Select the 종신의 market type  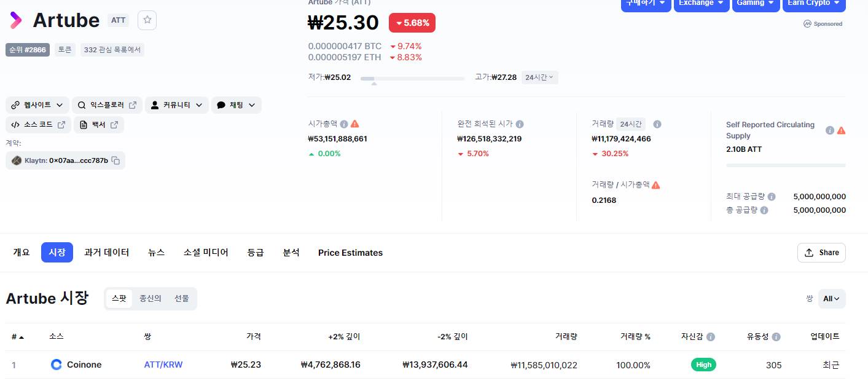151,299
